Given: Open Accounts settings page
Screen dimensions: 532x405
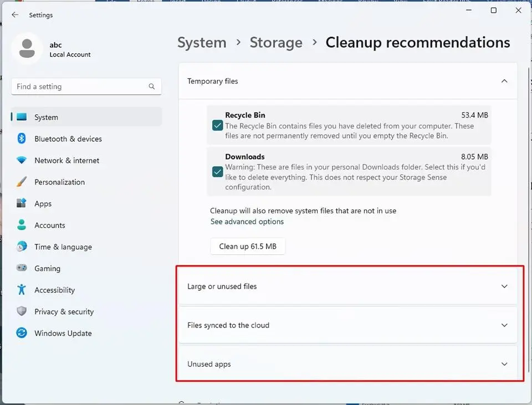Looking at the screenshot, I should 86,225.
